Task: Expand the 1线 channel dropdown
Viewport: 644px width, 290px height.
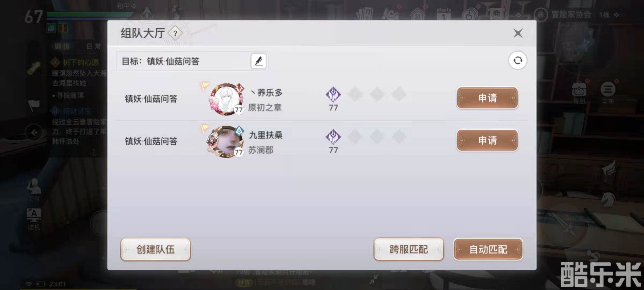Action: tap(609, 15)
